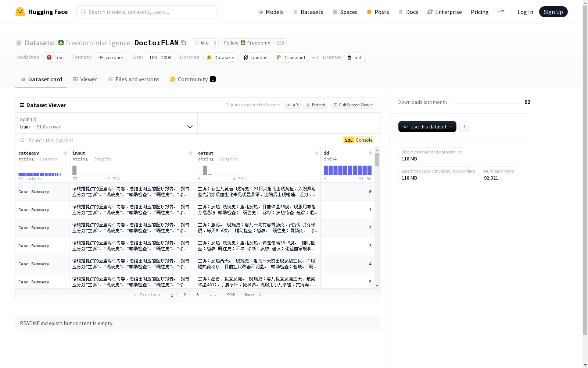Screen dimensions: 588x368
Task: Sort by the input column
Action: [191, 153]
